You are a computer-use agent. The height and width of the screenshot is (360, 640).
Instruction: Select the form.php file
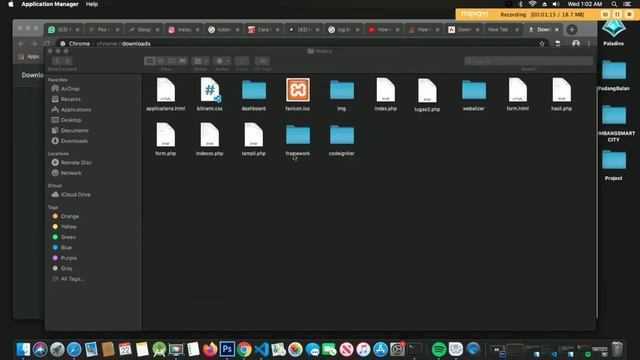165,139
